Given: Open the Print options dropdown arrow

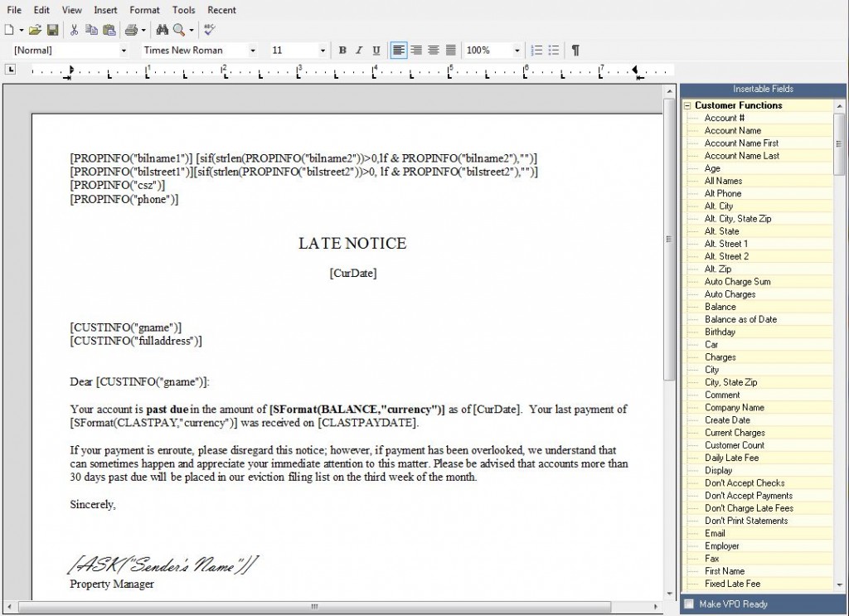Looking at the screenshot, I should point(143,31).
